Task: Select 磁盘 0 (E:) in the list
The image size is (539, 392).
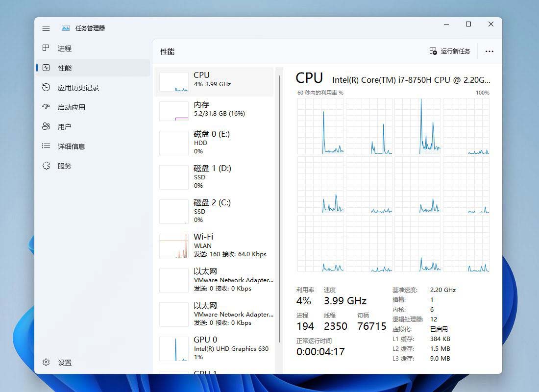Action: point(216,142)
